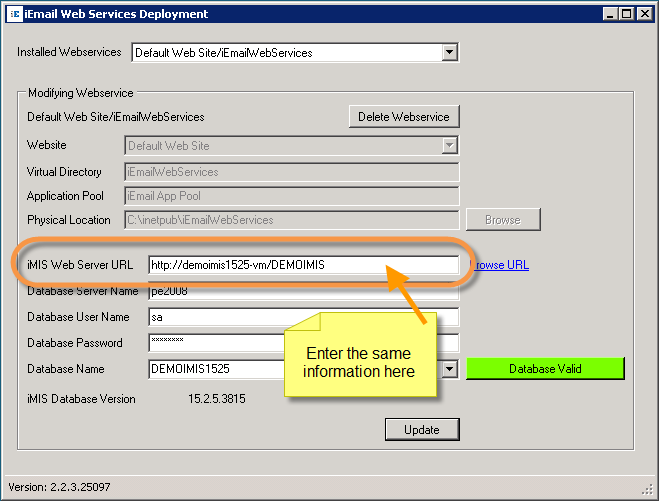This screenshot has height=501, width=659.
Task: Close the iEmail Web Services Deployment window
Action: (x=644, y=14)
